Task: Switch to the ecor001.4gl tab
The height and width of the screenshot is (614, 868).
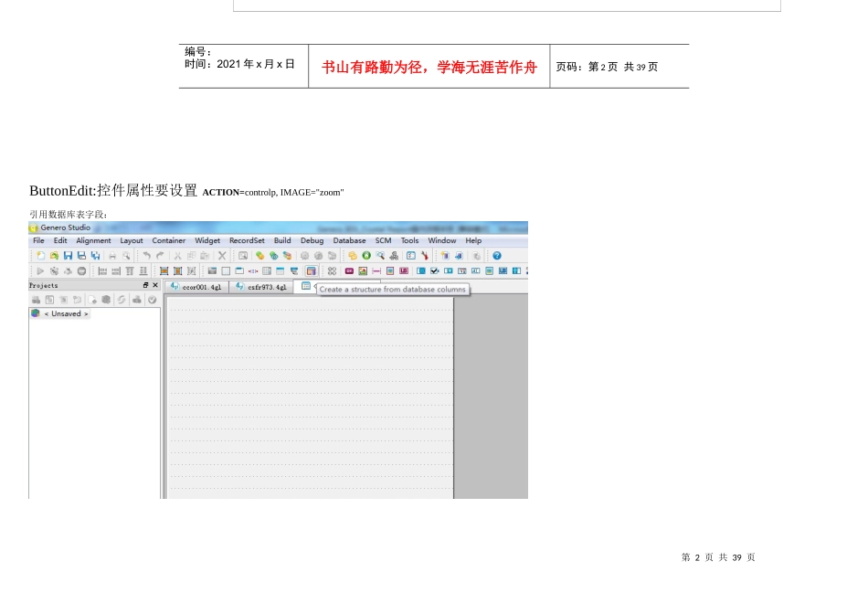Action: [x=196, y=287]
